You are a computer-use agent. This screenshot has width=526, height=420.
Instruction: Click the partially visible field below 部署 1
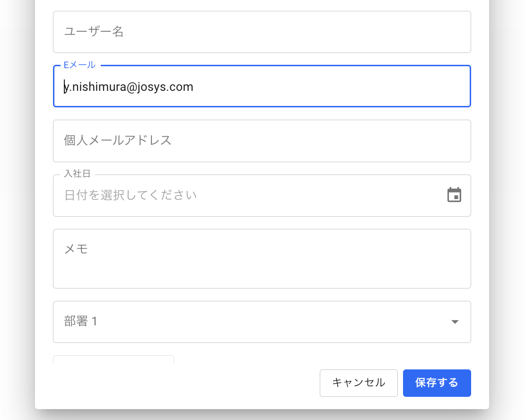click(114, 359)
